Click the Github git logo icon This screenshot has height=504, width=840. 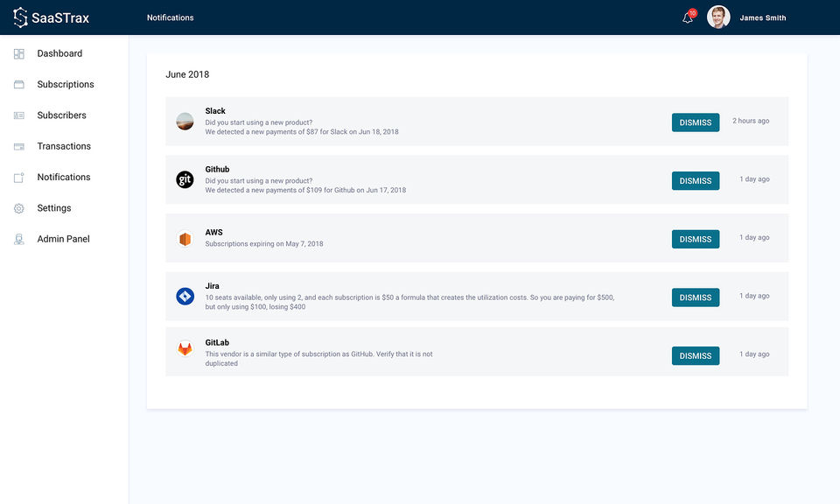pos(185,179)
